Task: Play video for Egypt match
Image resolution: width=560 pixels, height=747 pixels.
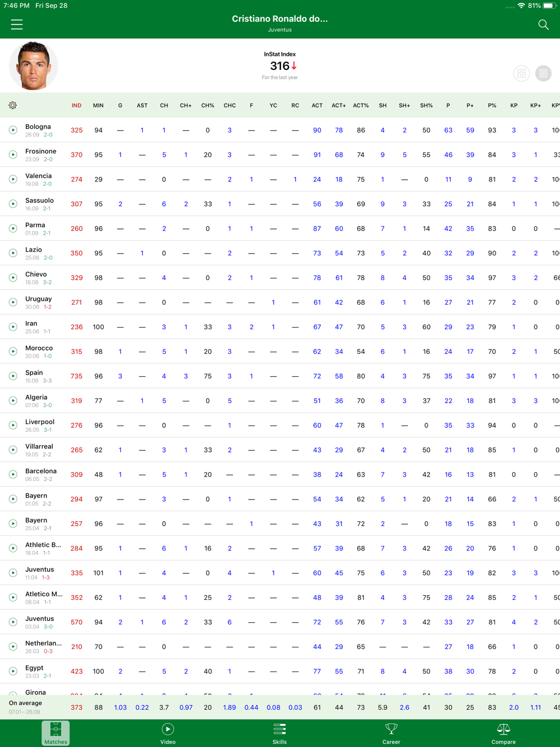Action: [x=13, y=671]
